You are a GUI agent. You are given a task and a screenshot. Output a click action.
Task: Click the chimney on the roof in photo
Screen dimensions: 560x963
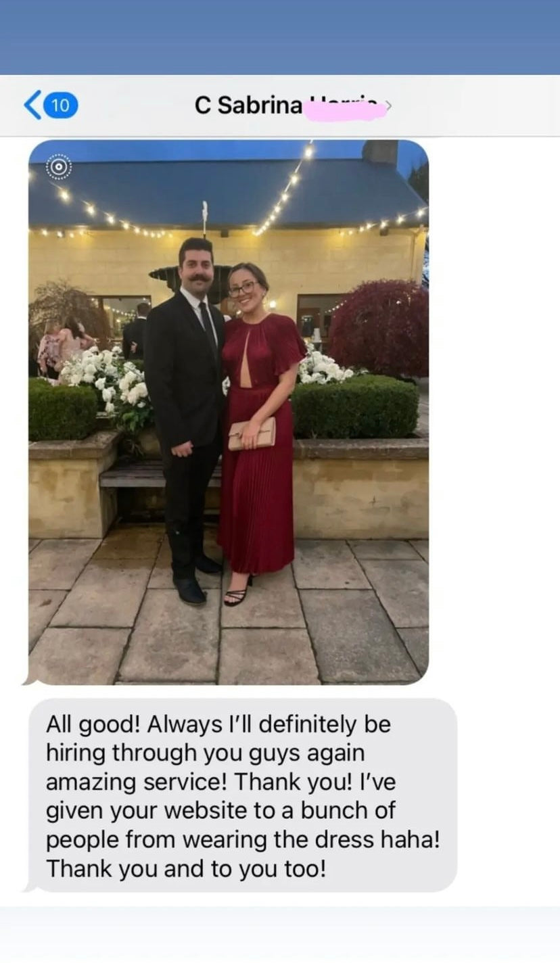point(379,151)
